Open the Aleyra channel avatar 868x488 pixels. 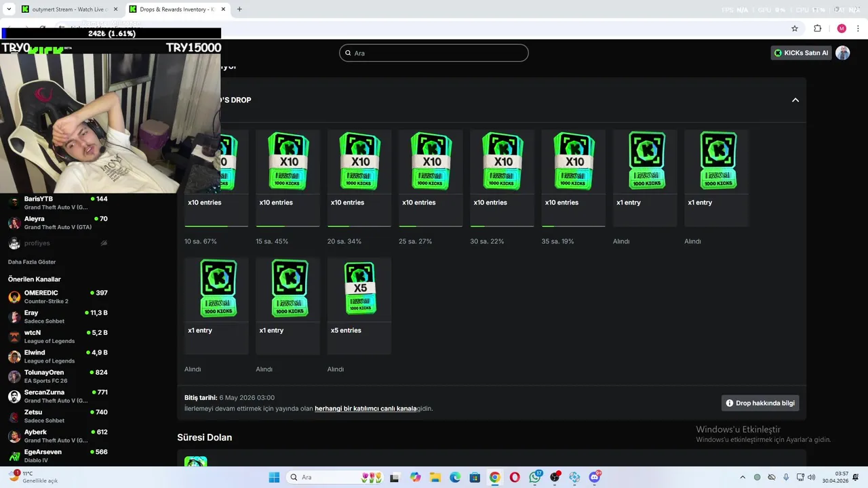pyautogui.click(x=14, y=223)
